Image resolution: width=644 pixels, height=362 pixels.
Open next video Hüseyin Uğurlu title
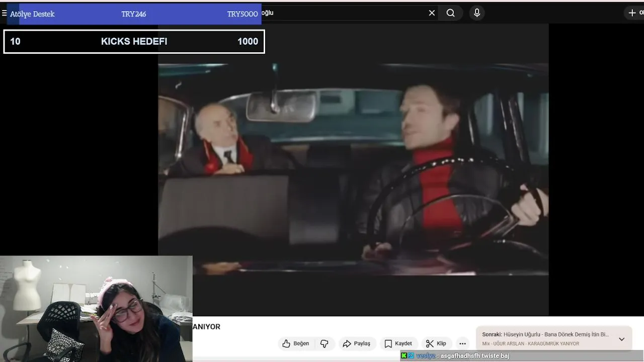556,334
